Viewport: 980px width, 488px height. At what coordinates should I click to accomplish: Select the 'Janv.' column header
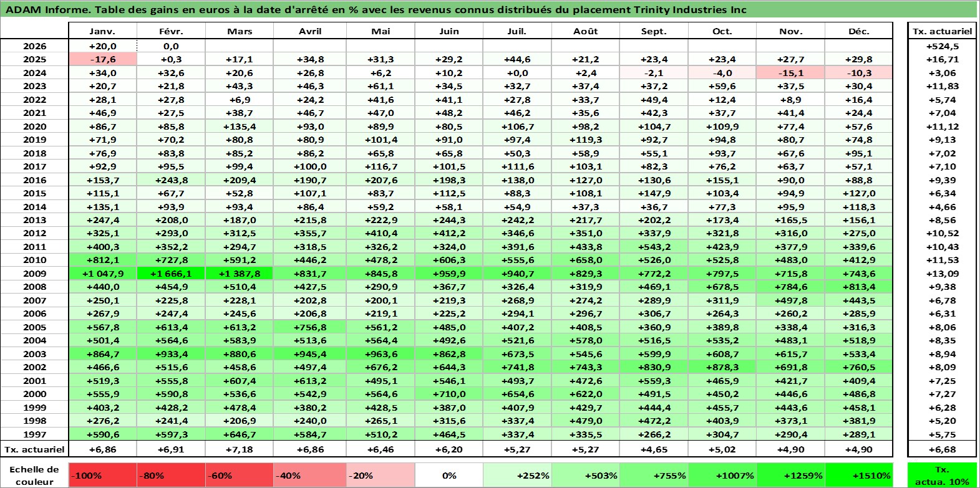click(x=102, y=31)
